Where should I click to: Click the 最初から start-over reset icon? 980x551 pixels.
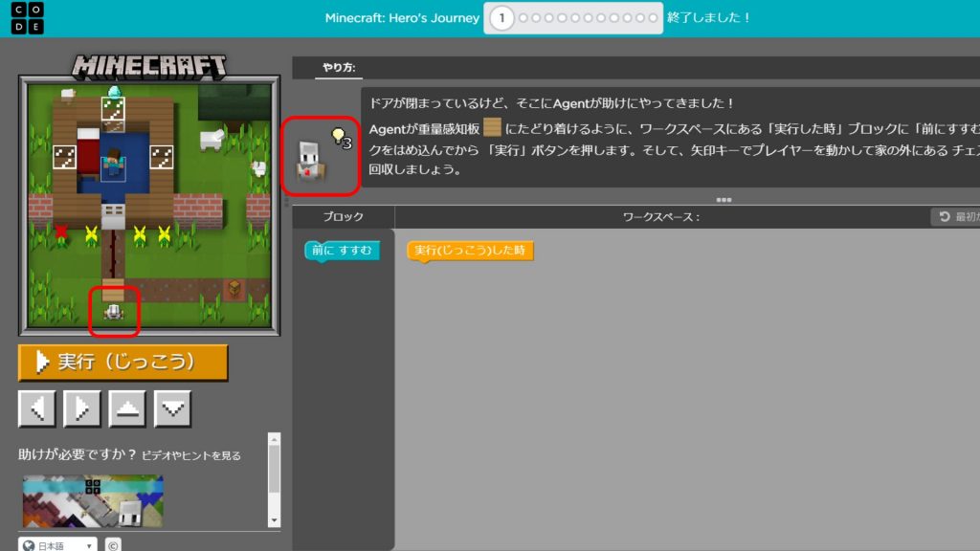(945, 217)
